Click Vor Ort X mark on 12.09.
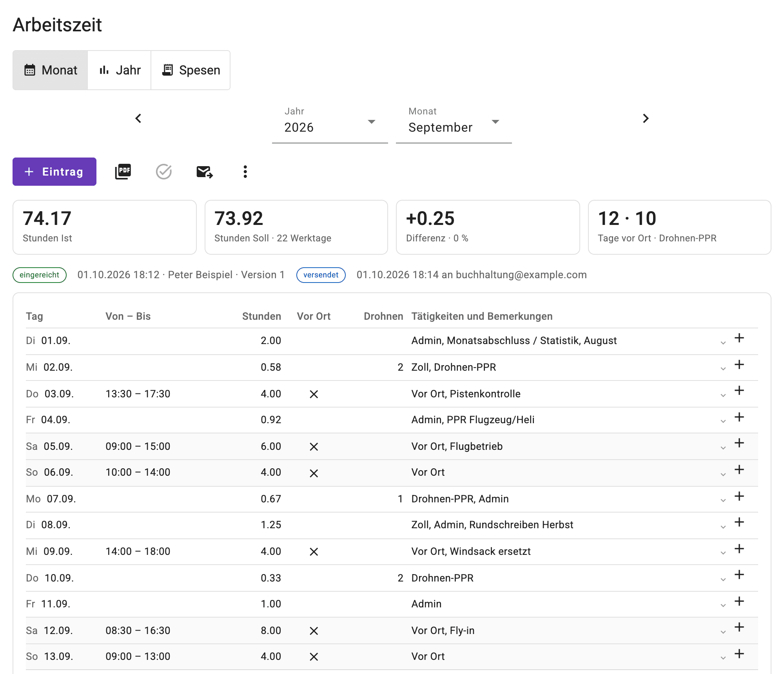 pos(314,631)
